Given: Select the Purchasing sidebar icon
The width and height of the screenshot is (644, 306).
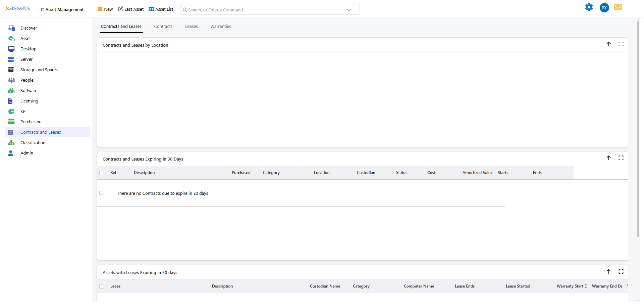Looking at the screenshot, I should tap(11, 122).
